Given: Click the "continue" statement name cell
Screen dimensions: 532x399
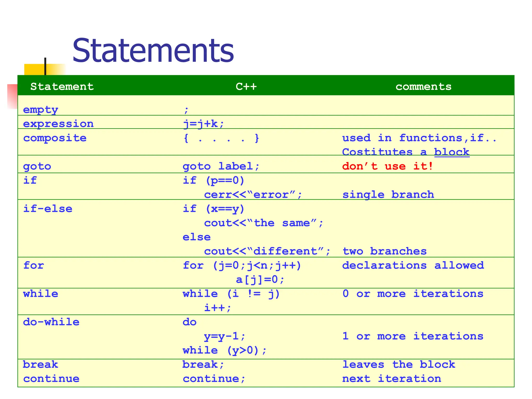Looking at the screenshot, I should click(51, 379).
